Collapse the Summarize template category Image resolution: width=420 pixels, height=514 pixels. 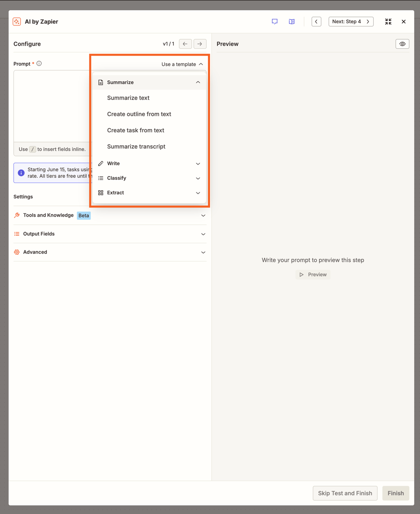point(149,82)
